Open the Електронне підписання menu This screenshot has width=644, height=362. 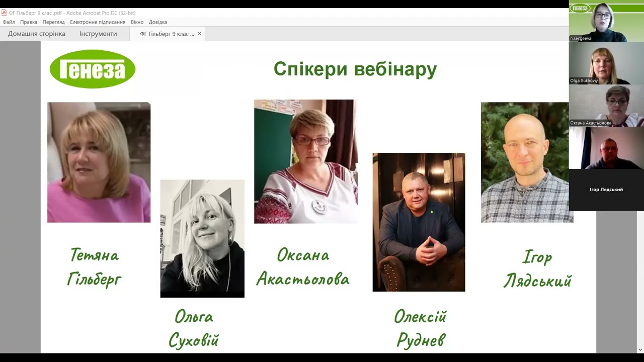(98, 22)
